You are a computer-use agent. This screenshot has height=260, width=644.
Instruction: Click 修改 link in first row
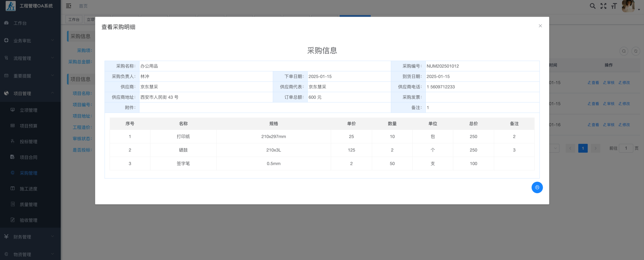624,83
